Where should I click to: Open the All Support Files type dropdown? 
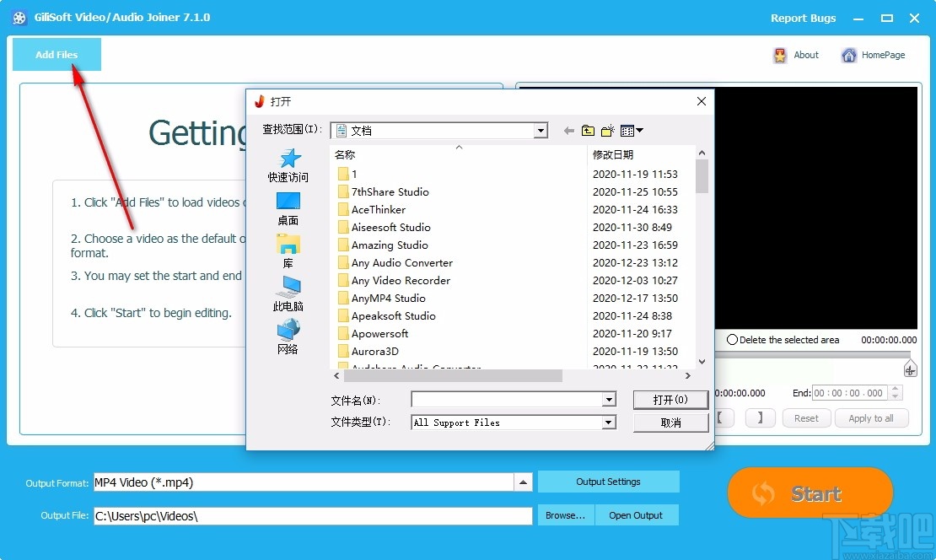611,423
